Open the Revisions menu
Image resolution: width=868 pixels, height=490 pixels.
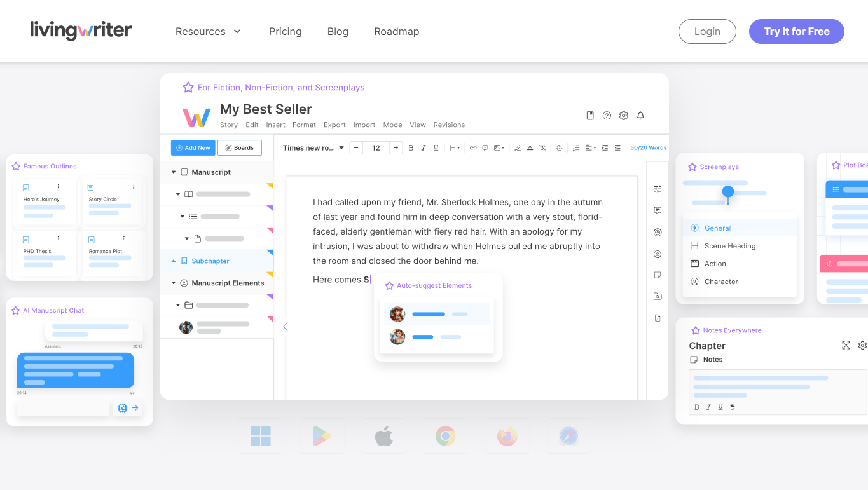pos(449,125)
